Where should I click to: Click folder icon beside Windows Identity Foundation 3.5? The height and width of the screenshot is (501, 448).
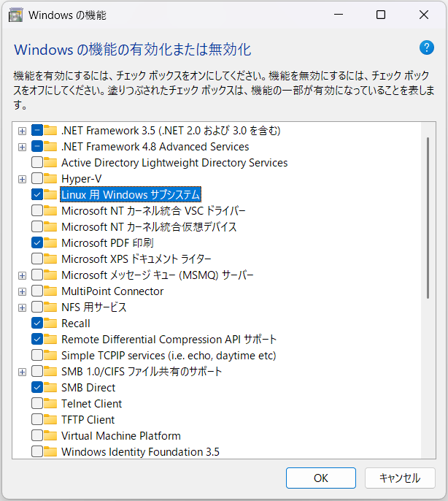pyautogui.click(x=50, y=451)
